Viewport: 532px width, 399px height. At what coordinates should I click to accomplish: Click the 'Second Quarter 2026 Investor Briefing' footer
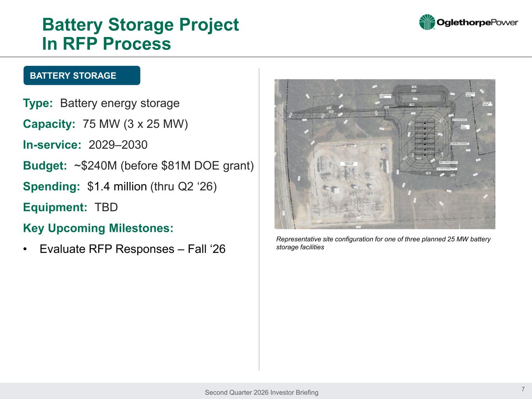pyautogui.click(x=262, y=392)
